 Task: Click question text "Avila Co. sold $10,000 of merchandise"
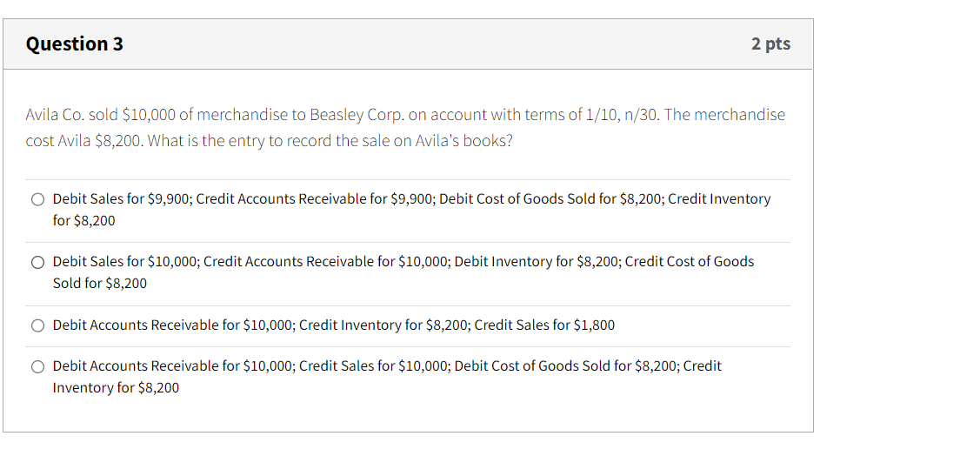(x=155, y=115)
